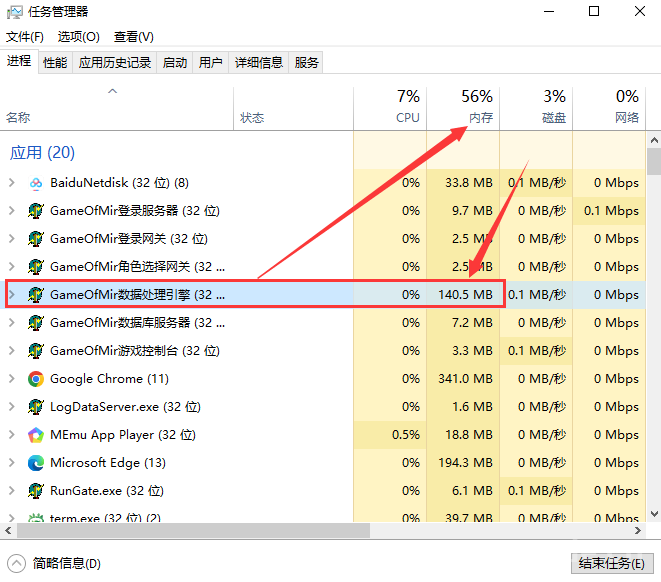This screenshot has height=582, width=661.
Task: Click the GameOfMir游戏控制台 process icon
Action: coord(36,351)
